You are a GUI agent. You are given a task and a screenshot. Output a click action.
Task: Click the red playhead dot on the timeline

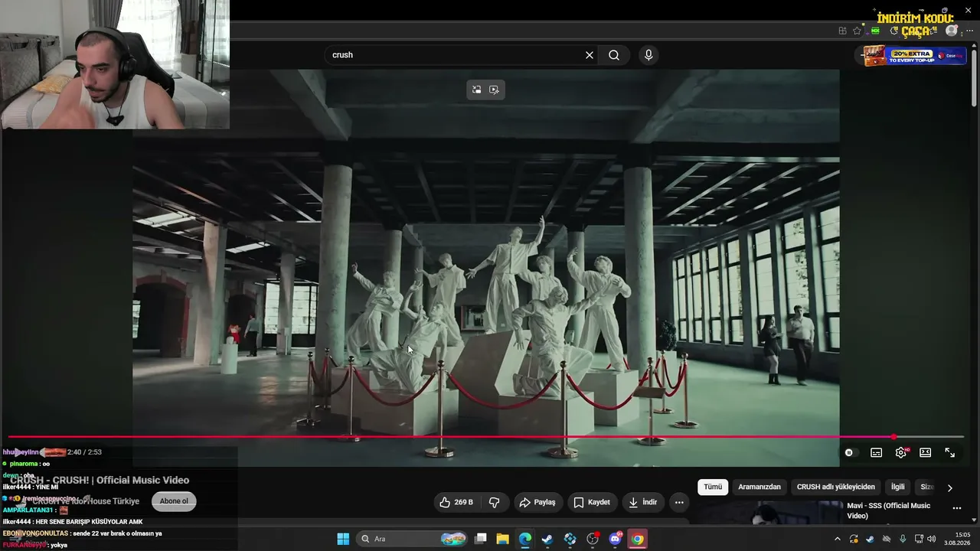893,437
